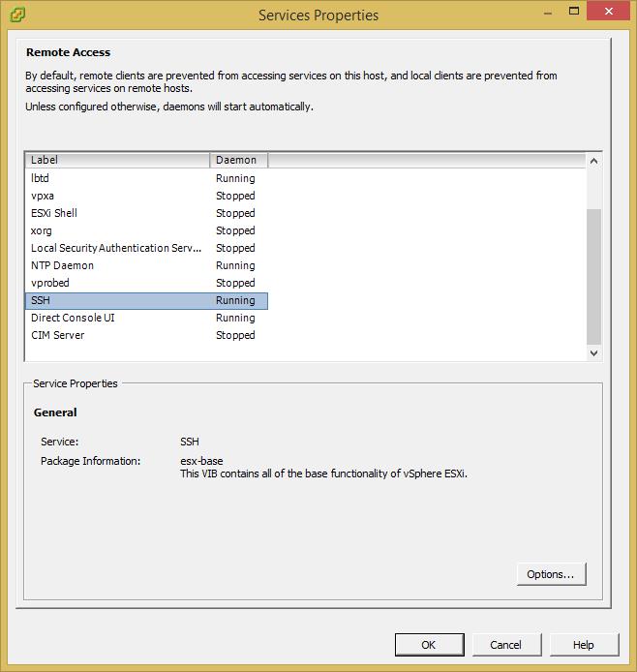Click the esx-base package information text
637x672 pixels.
coord(201,461)
